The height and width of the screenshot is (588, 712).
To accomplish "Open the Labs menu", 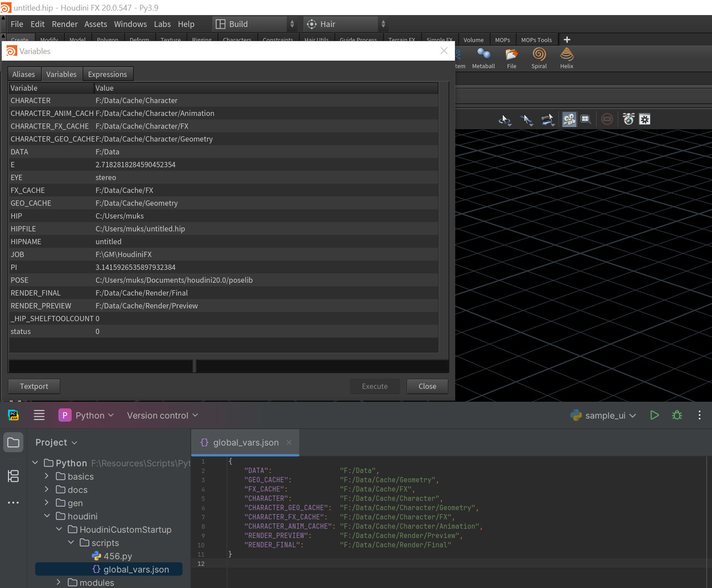I will (162, 24).
